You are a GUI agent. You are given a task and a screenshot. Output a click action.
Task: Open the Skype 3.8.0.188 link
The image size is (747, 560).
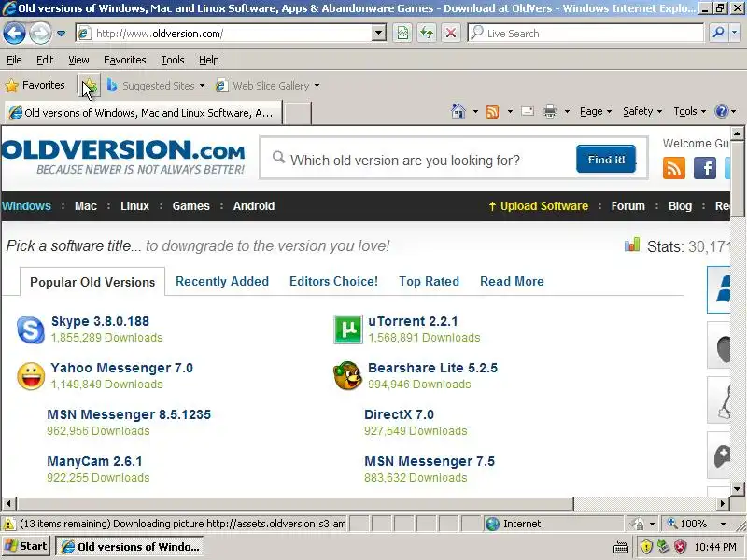click(100, 321)
